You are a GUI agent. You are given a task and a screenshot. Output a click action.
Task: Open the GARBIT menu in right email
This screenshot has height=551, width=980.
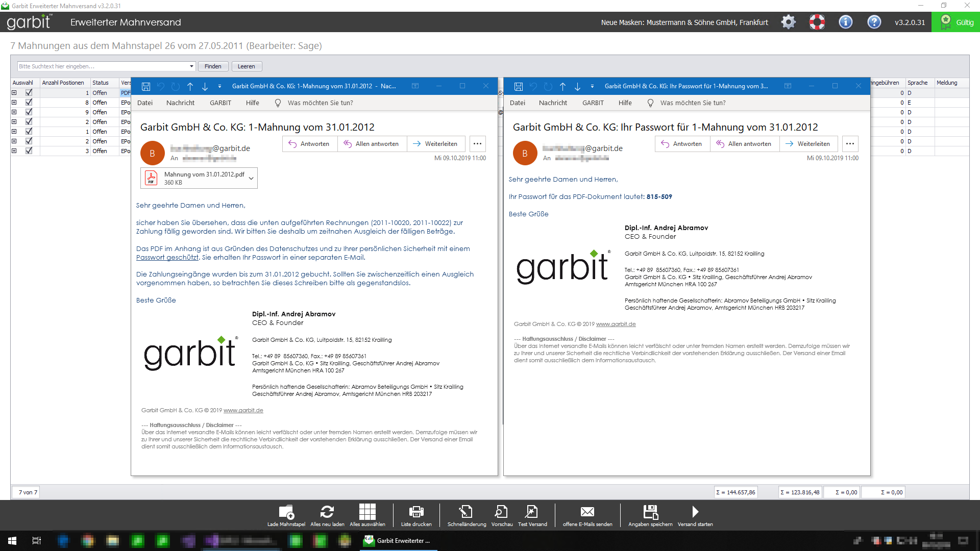[x=593, y=103]
